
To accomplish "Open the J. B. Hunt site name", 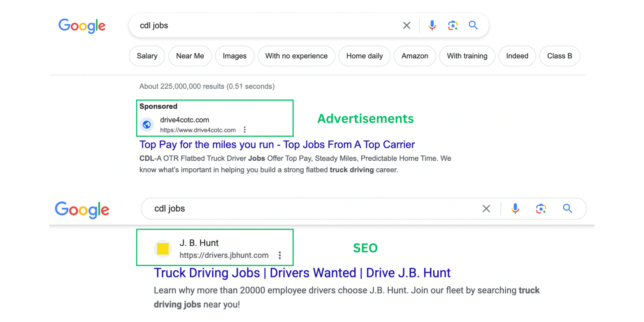I will coord(199,243).
